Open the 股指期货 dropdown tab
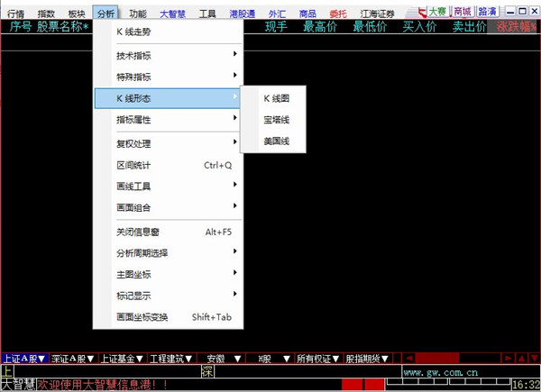Screen dimensions: 541x392 tap(367, 359)
